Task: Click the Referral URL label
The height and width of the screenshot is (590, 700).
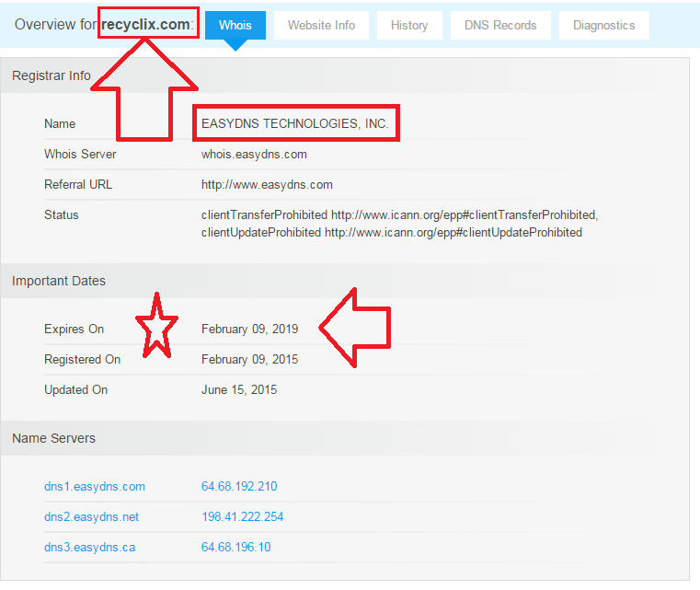Action: (x=78, y=184)
